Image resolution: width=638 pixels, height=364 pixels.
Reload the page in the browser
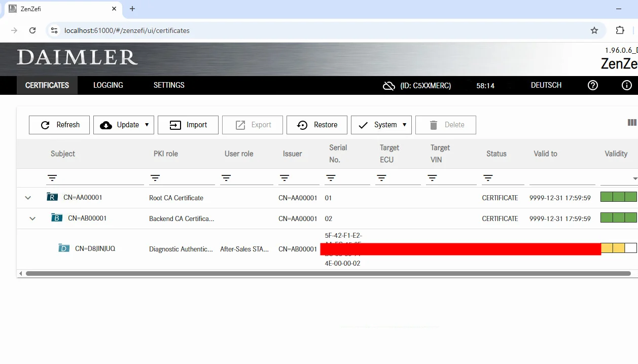coord(32,30)
